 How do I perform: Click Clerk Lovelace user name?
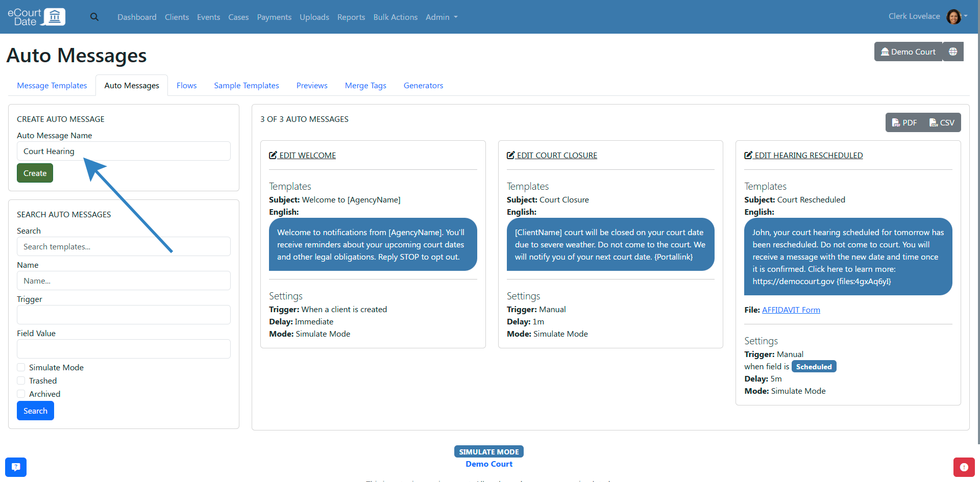coord(914,16)
